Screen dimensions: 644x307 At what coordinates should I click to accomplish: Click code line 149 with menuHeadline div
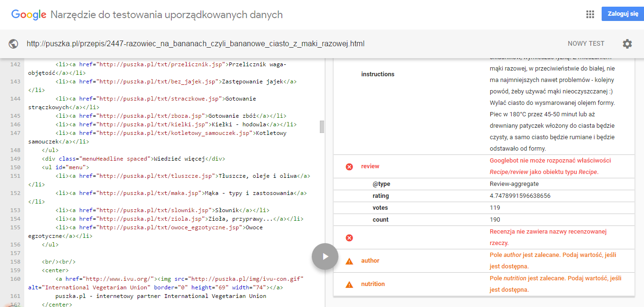(x=133, y=159)
